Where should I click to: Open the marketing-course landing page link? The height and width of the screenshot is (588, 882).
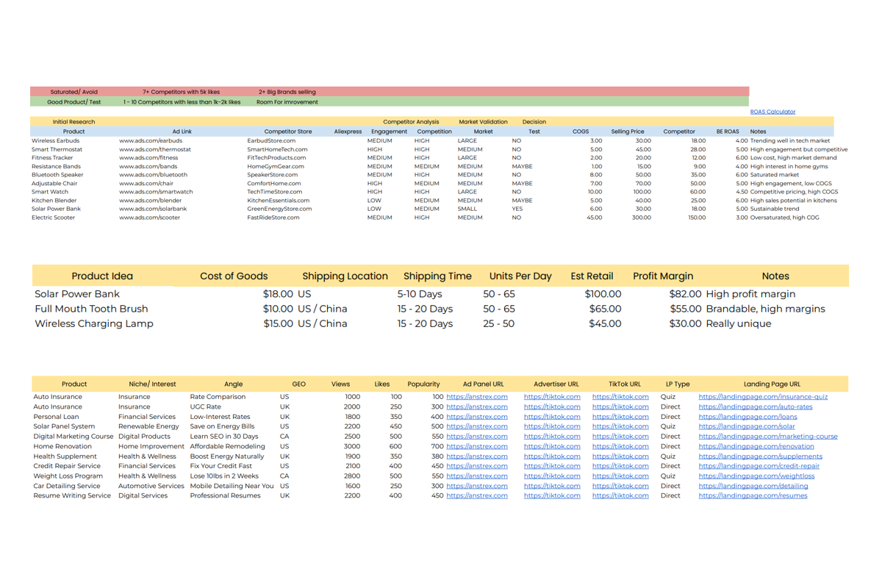point(767,437)
